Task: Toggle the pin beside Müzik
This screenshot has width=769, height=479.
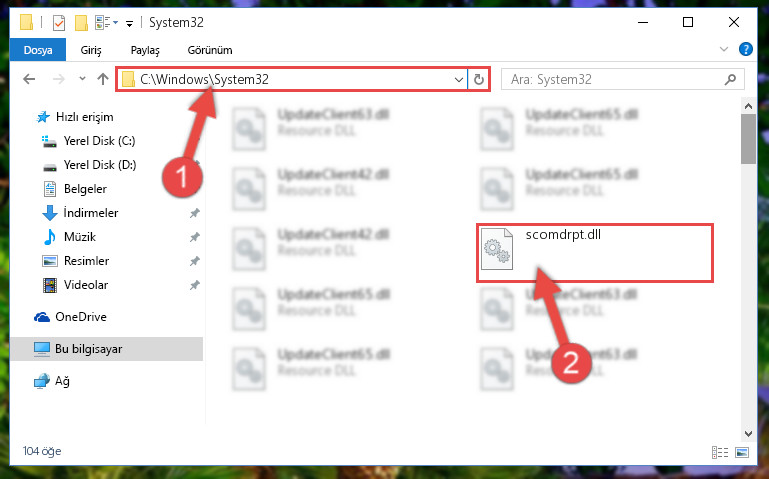Action: click(195, 237)
